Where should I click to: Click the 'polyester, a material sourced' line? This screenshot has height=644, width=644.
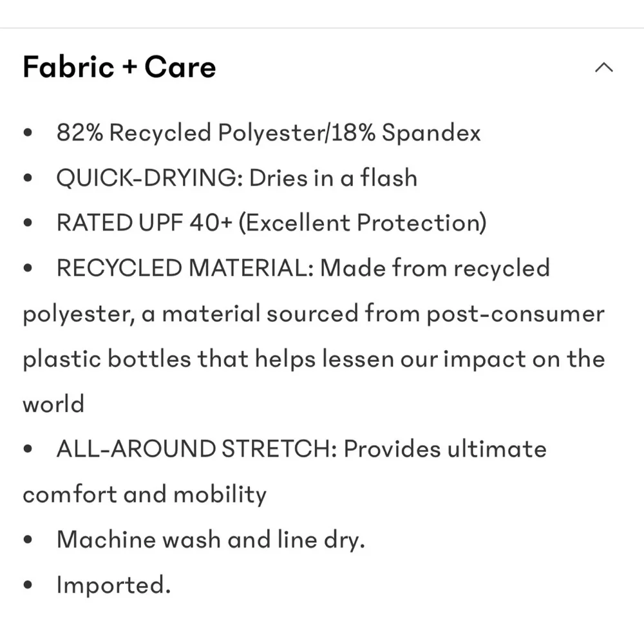click(x=314, y=314)
